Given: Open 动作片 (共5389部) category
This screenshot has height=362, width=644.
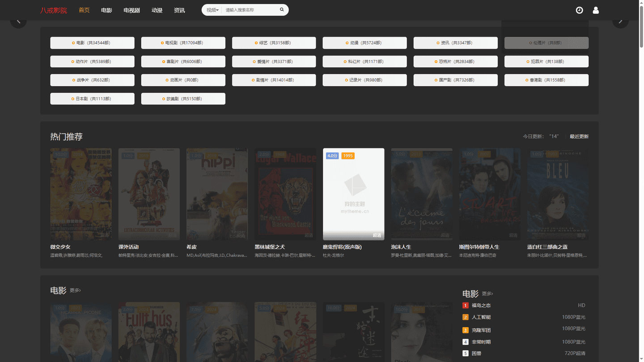Looking at the screenshot, I should 92,62.
